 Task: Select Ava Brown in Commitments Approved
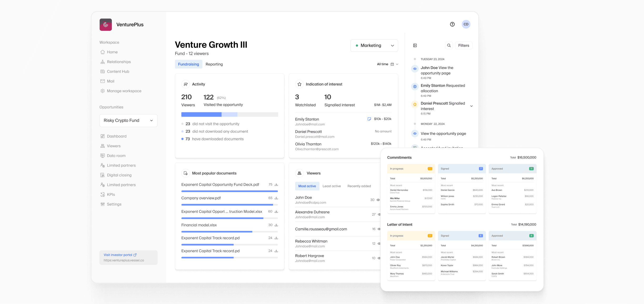[x=512, y=190]
